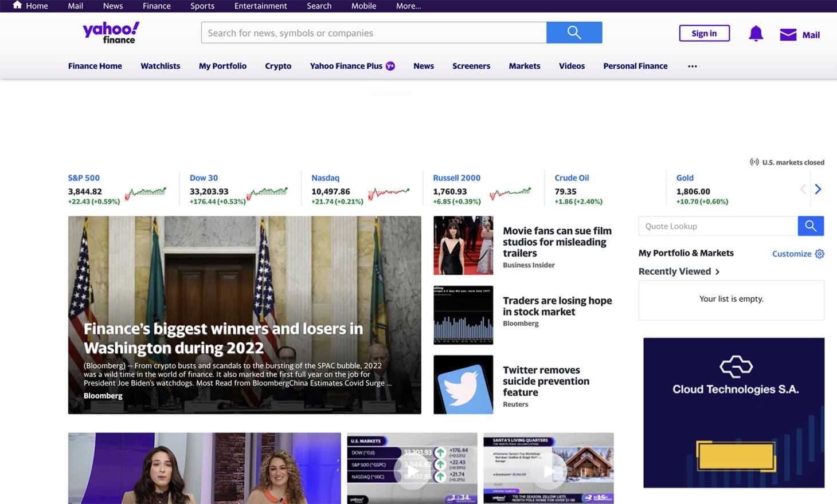This screenshot has width=837, height=504.
Task: Open the Crypto tab
Action: tap(278, 66)
